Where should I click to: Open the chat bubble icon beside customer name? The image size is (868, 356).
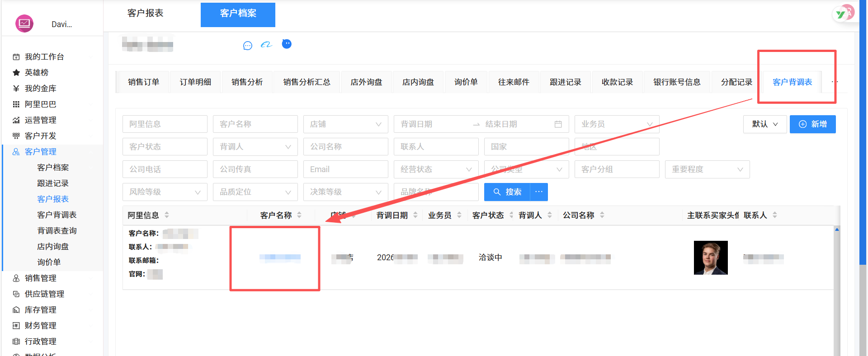click(x=247, y=45)
